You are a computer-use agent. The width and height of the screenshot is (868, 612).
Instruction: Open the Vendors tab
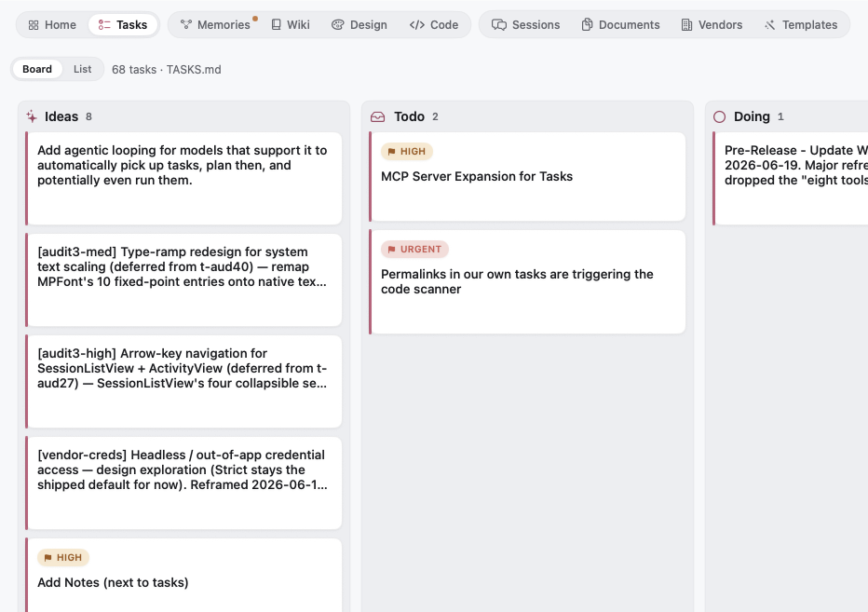712,25
